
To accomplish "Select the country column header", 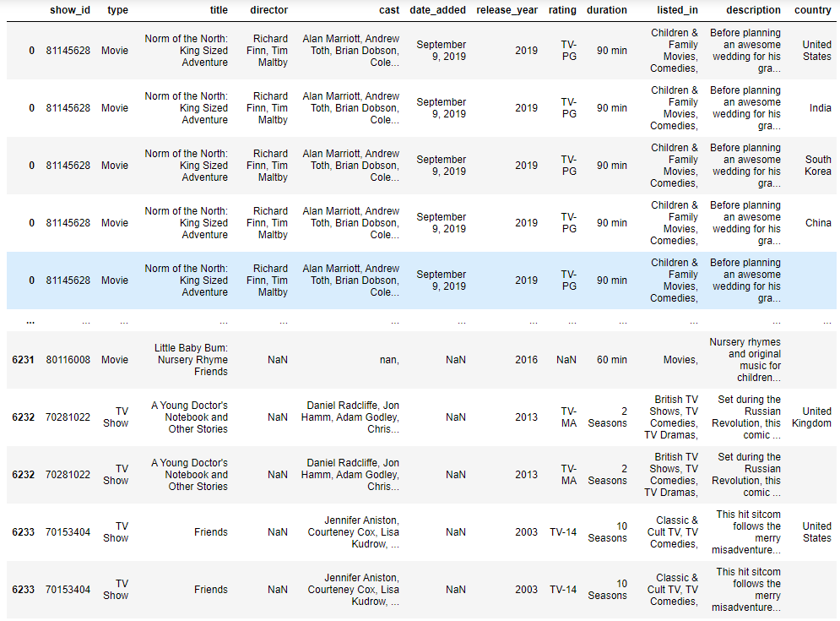I will 813,10.
